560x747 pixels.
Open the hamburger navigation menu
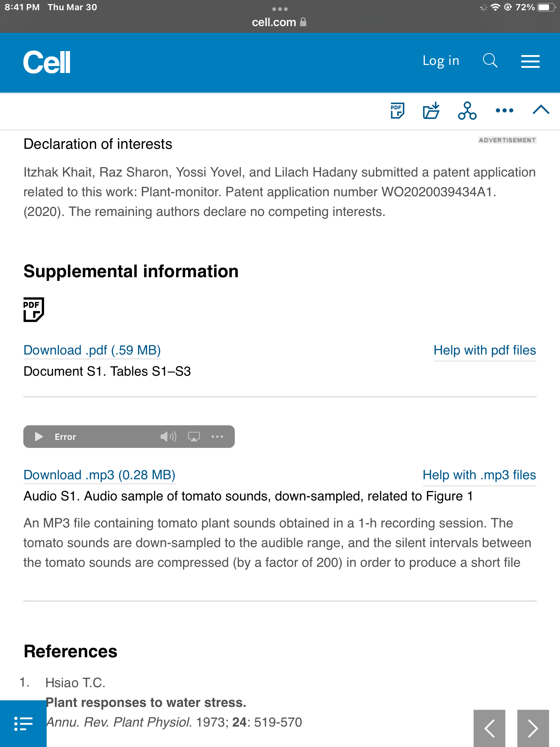530,61
